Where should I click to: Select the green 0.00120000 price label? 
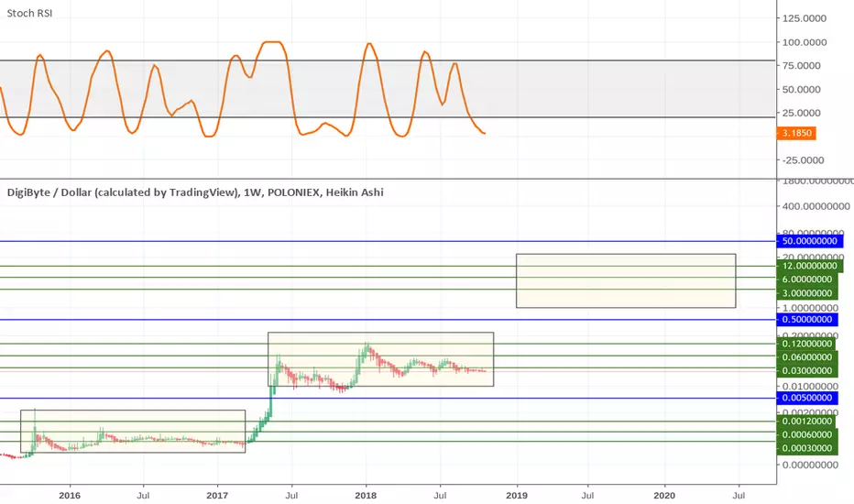[806, 422]
